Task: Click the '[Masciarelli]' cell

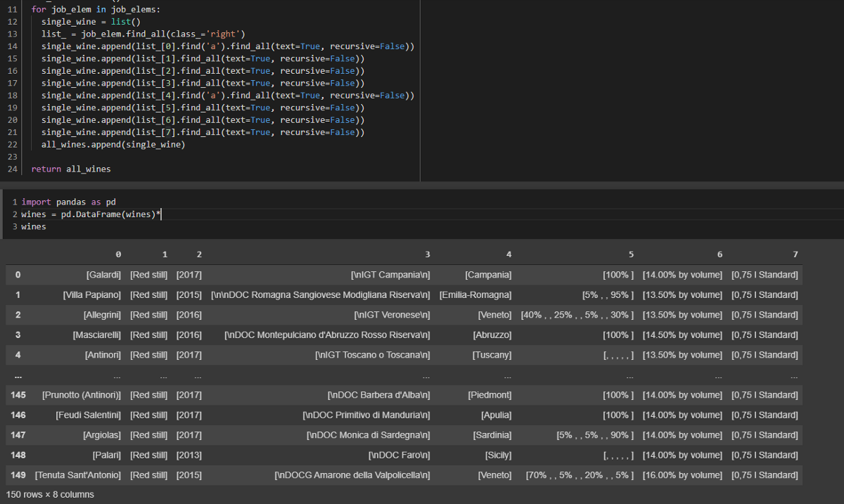Action: coord(97,335)
